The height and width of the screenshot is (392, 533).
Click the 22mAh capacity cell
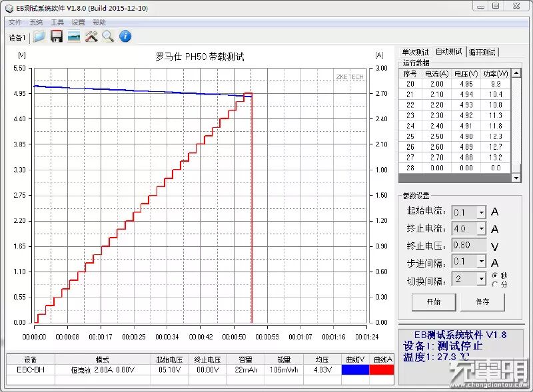click(x=246, y=370)
